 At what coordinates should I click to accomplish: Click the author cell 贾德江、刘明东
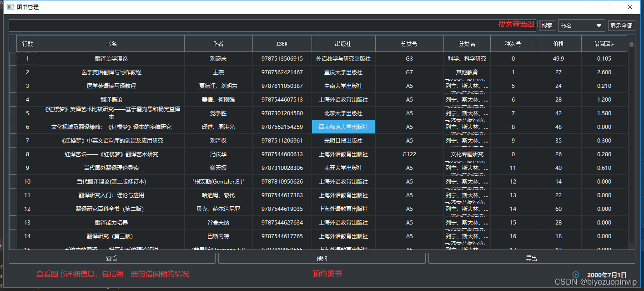[218, 86]
